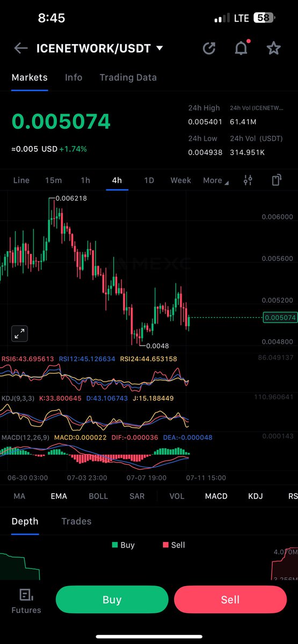Expand chart to fullscreen icon
This screenshot has width=298, height=644.
(19, 334)
